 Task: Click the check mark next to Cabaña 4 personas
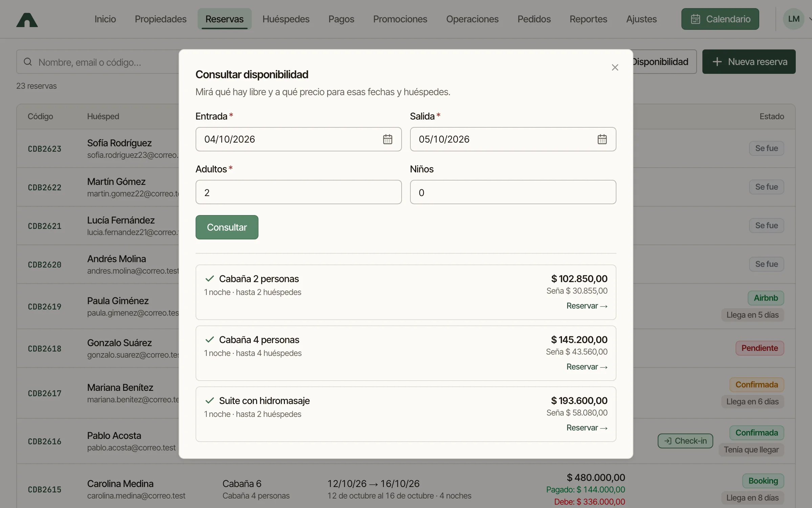(x=210, y=340)
